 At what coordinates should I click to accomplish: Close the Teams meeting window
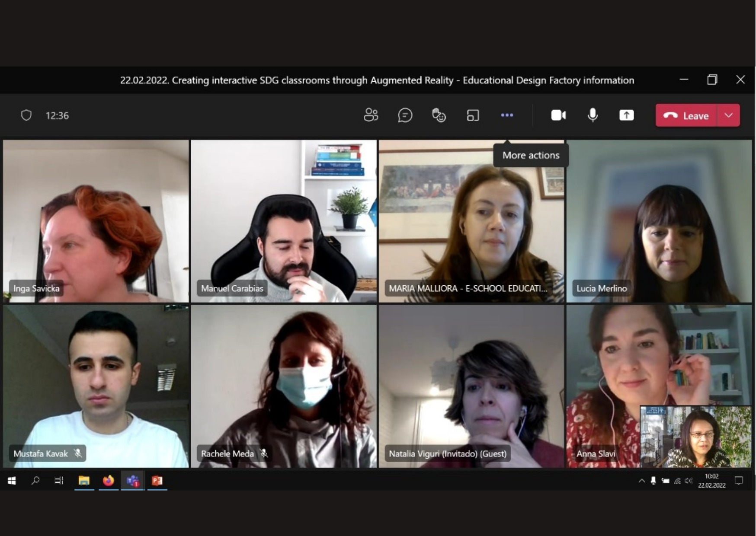[740, 80]
